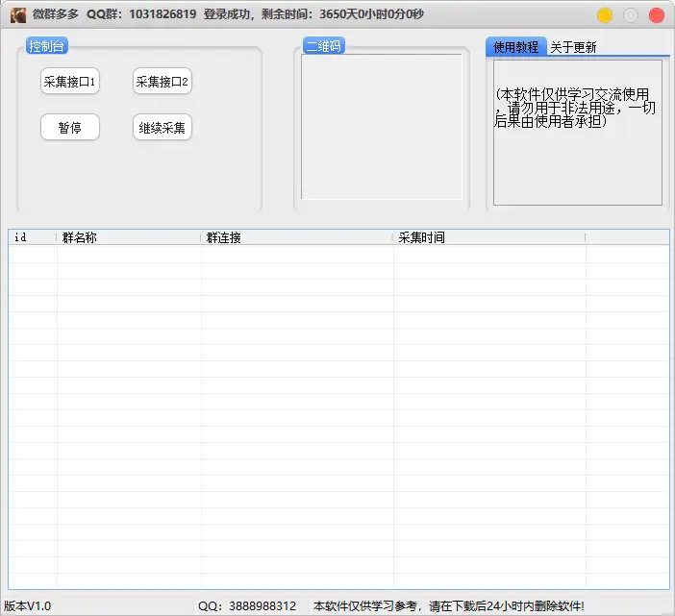Click inside the 二维码 display box

(382, 127)
